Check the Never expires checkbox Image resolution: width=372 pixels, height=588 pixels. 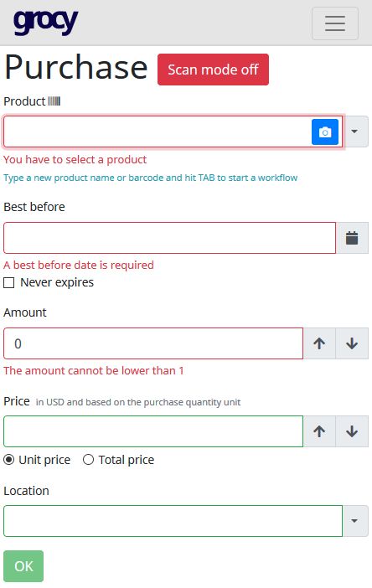tap(8, 282)
